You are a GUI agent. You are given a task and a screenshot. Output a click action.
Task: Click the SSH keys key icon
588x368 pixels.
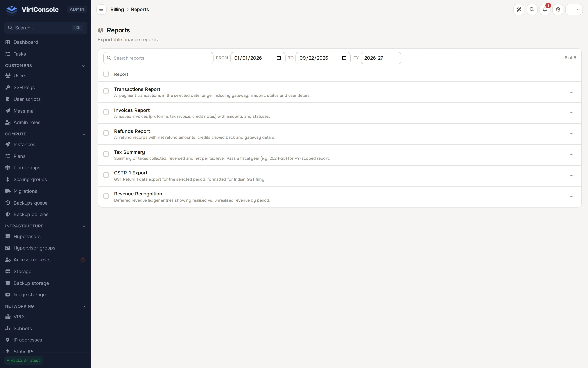point(8,87)
